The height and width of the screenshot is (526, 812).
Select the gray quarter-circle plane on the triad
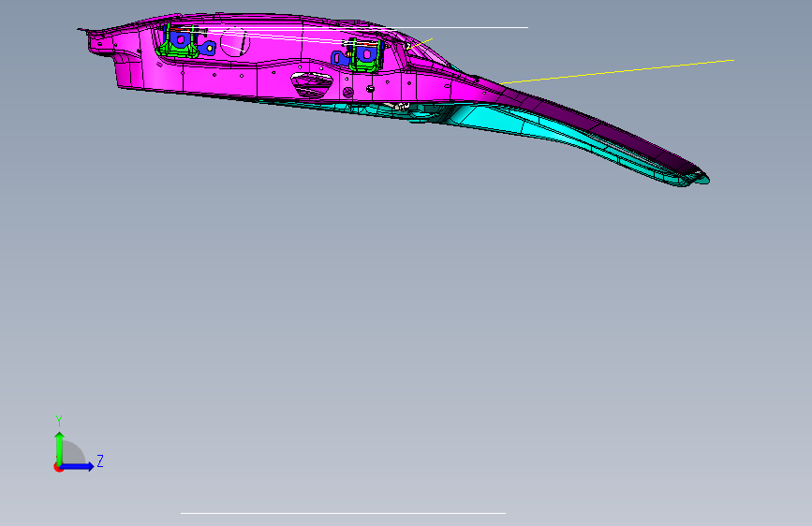coord(73,453)
